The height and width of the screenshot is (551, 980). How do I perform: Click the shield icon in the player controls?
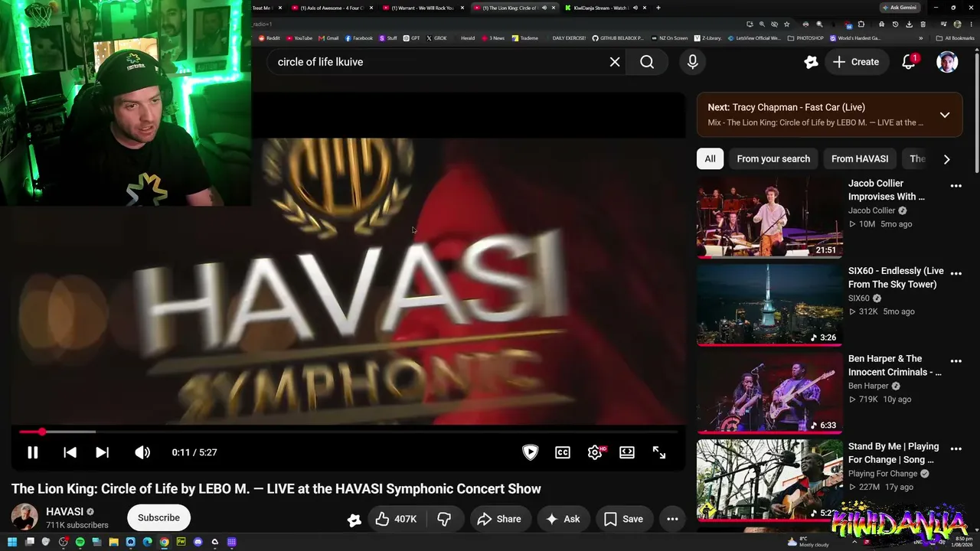[x=530, y=452]
